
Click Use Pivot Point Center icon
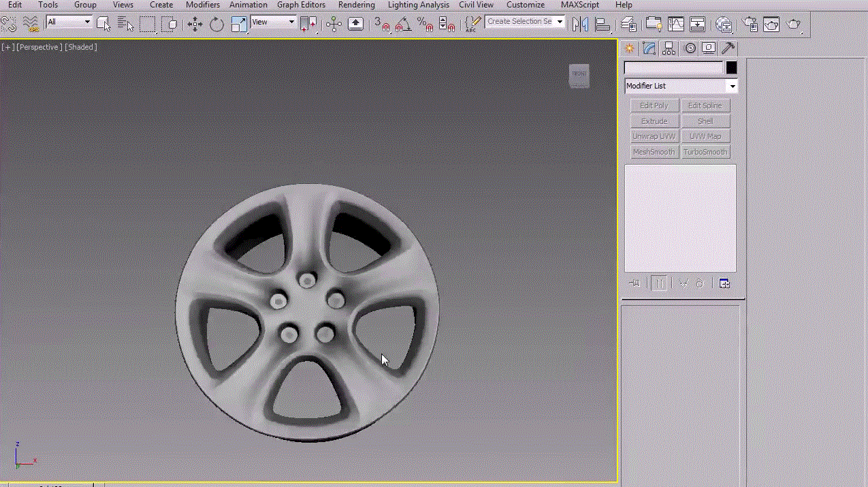pyautogui.click(x=308, y=25)
